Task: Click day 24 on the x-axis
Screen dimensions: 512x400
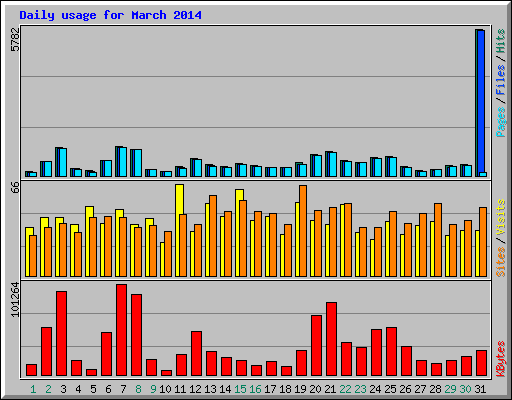Action: (375, 389)
